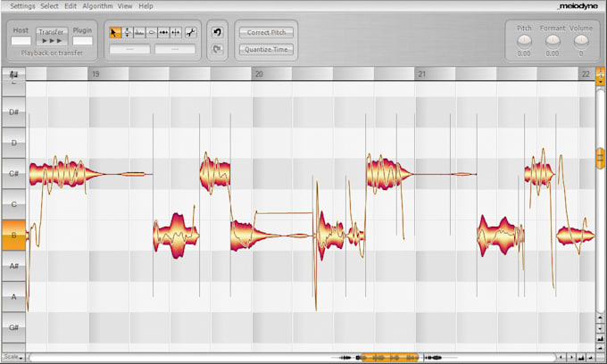
Task: Open the Select menu
Action: pyautogui.click(x=50, y=6)
